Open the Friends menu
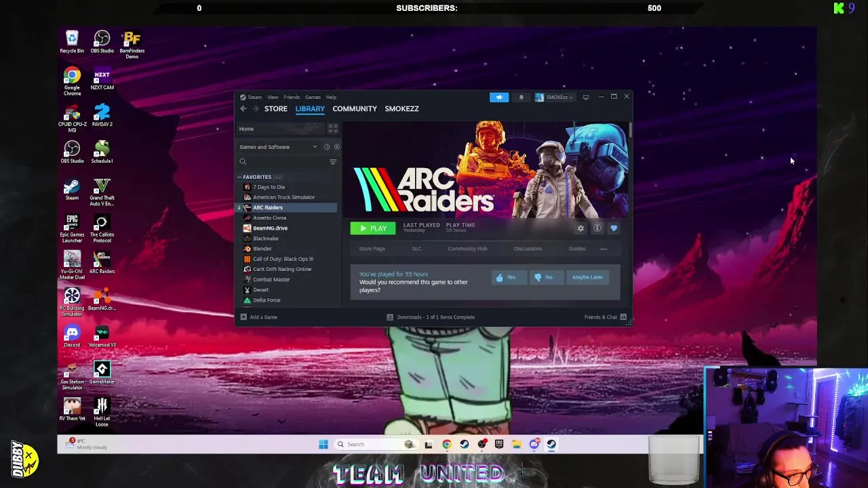 click(x=292, y=97)
